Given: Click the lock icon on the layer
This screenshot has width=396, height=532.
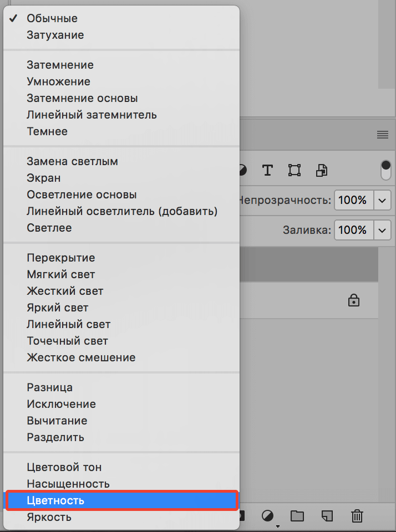Looking at the screenshot, I should (x=353, y=300).
